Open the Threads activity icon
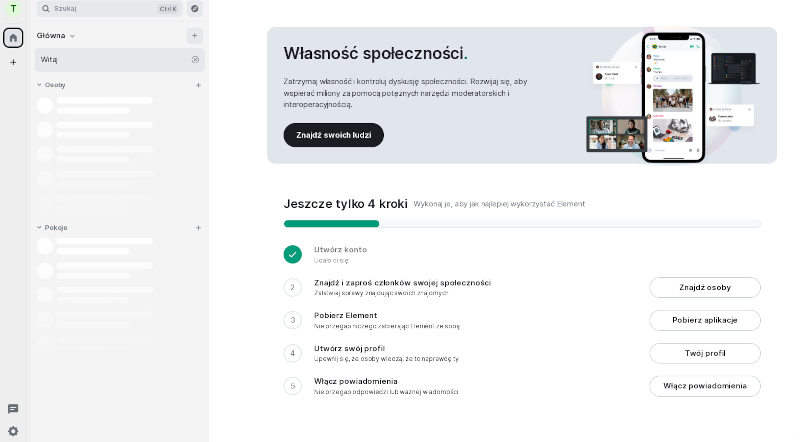Screen dimensions: 800x442 coord(13,409)
